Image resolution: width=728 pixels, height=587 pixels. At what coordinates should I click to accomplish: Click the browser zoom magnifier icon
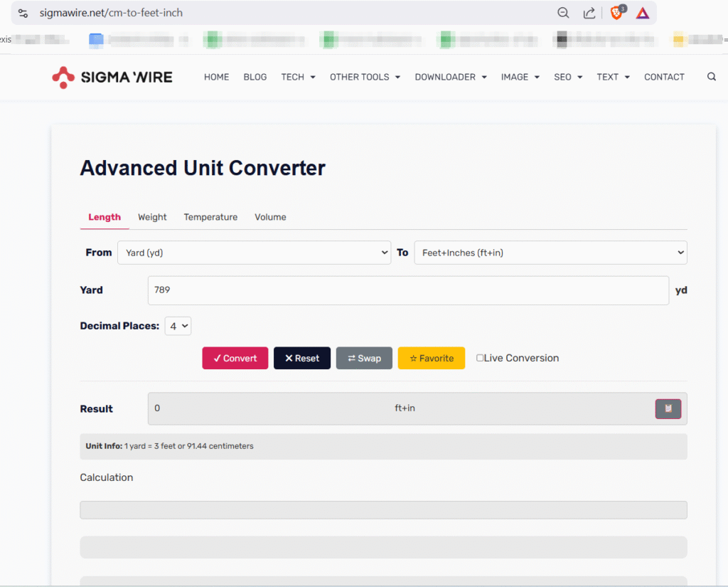click(x=563, y=13)
